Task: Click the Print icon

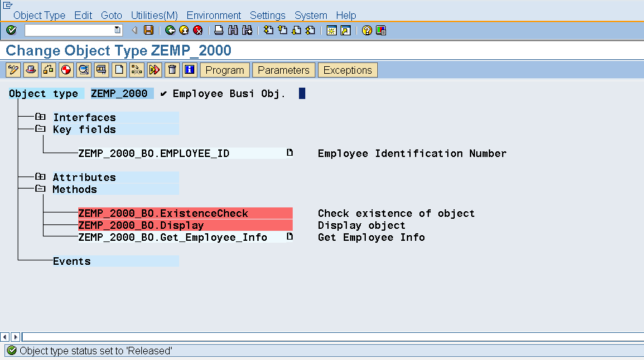Action: pos(218,30)
